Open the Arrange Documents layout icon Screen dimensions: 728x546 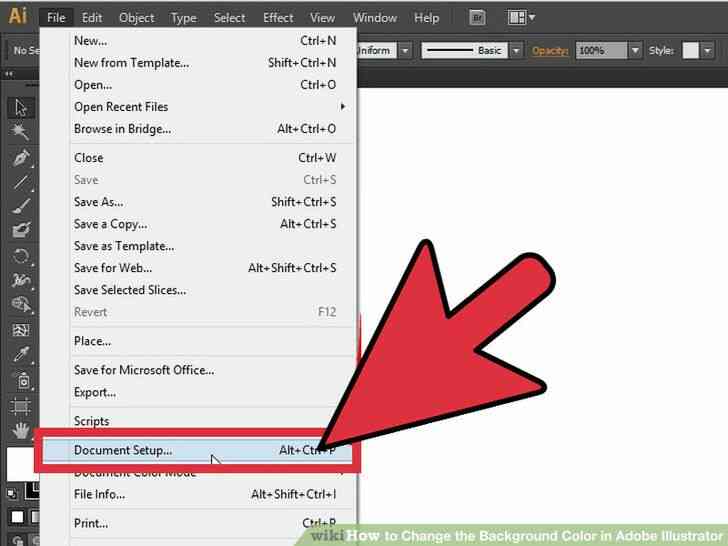tap(516, 18)
